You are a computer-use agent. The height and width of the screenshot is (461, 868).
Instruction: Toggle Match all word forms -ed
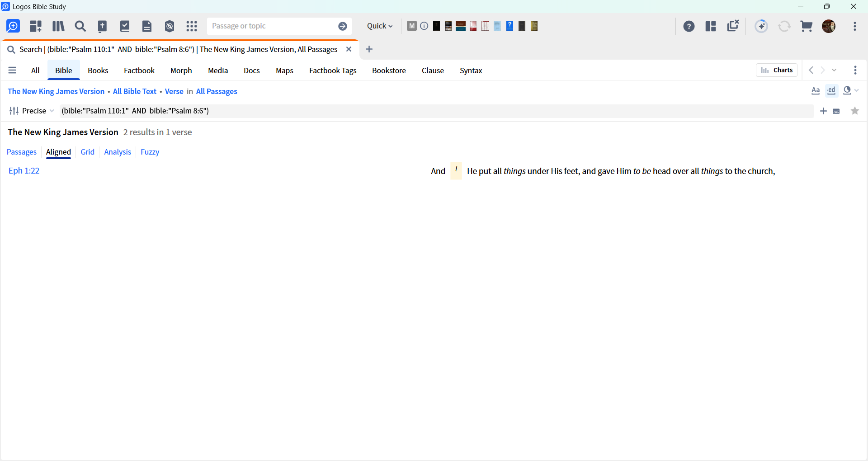point(831,91)
